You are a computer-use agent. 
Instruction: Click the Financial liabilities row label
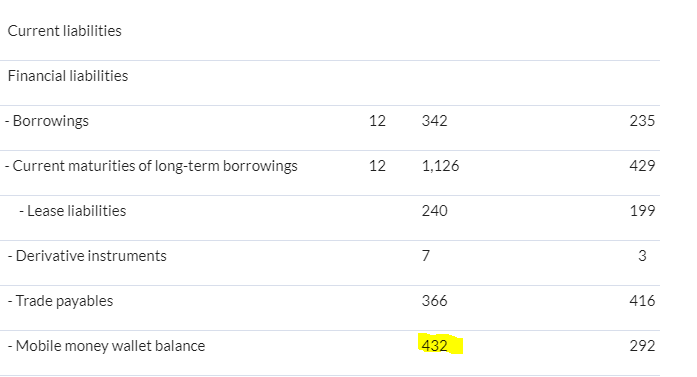(68, 76)
